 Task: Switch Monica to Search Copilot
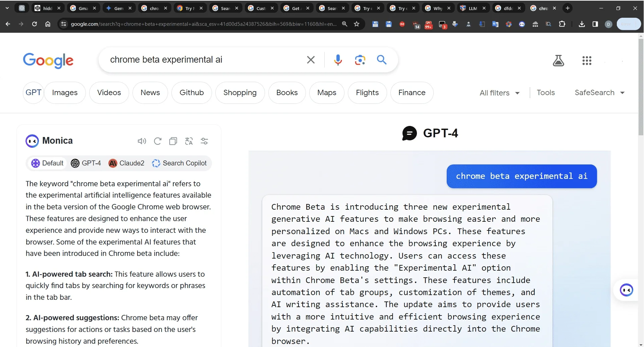[179, 163]
